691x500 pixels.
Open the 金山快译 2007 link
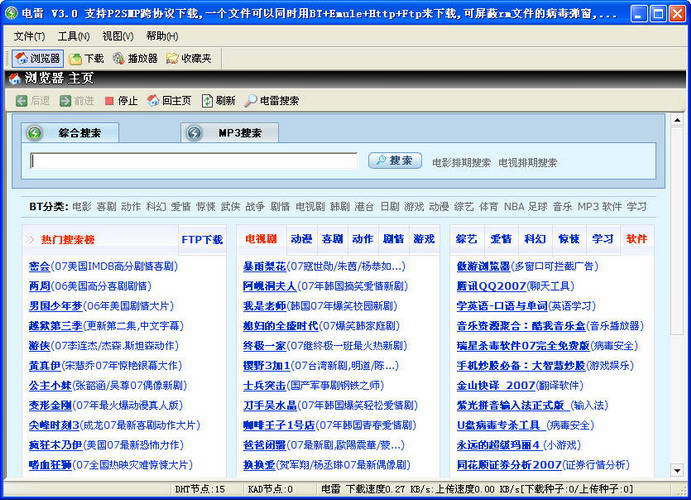pos(496,385)
